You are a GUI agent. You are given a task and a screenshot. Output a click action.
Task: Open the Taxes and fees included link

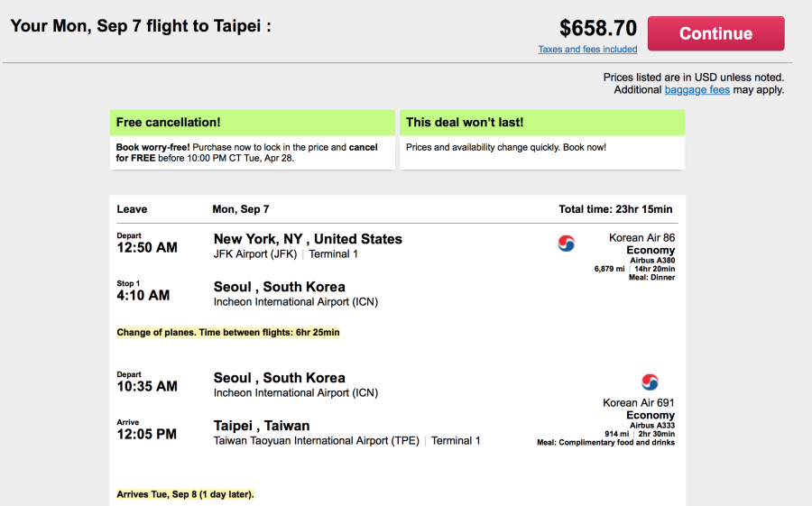pos(587,50)
